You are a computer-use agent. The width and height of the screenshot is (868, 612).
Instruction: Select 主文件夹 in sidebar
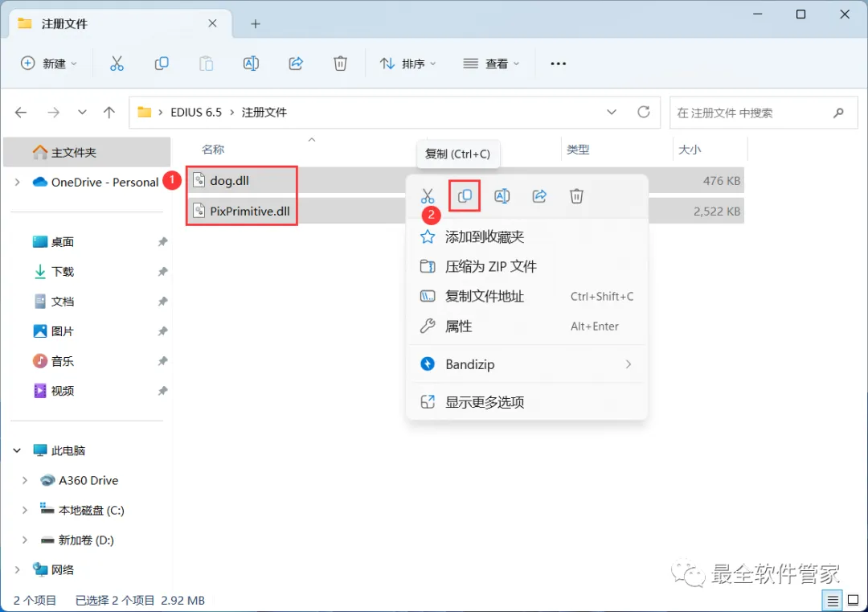(87, 152)
